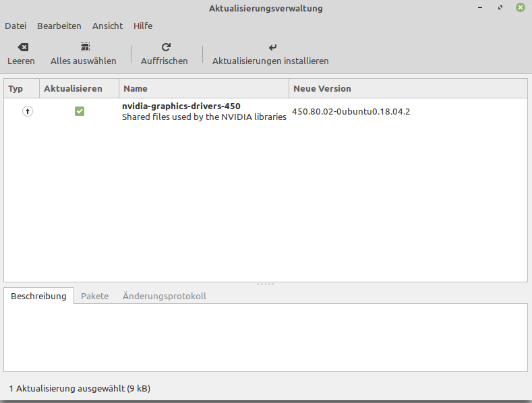Screen dimensions: 532x403
Task: Sort by the Aktualisieren column header
Action: (80, 88)
